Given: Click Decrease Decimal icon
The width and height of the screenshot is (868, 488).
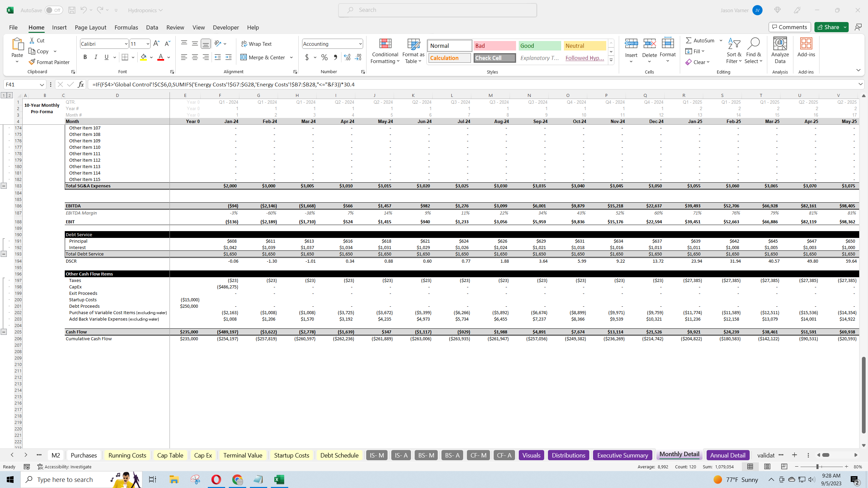Looking at the screenshot, I should pos(358,57).
